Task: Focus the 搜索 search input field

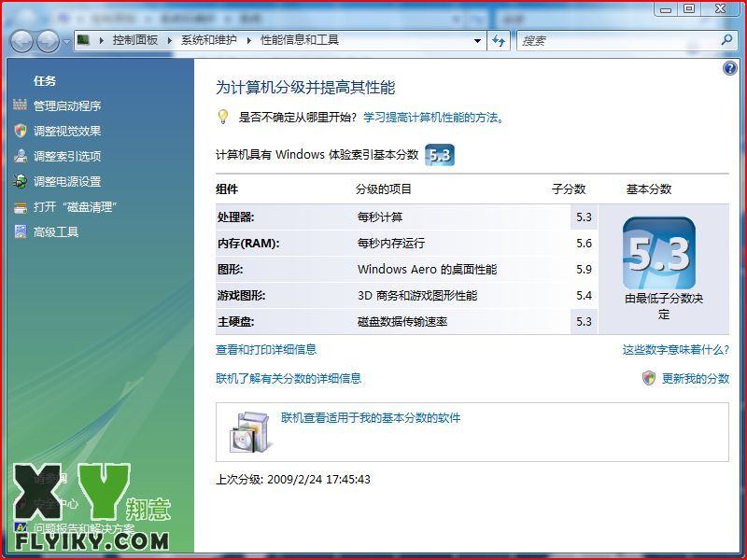Action: pos(617,41)
